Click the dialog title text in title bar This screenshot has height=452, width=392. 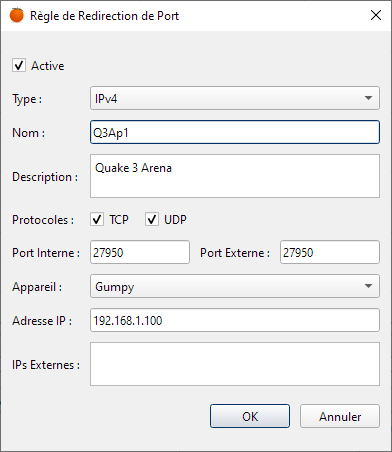[x=104, y=16]
